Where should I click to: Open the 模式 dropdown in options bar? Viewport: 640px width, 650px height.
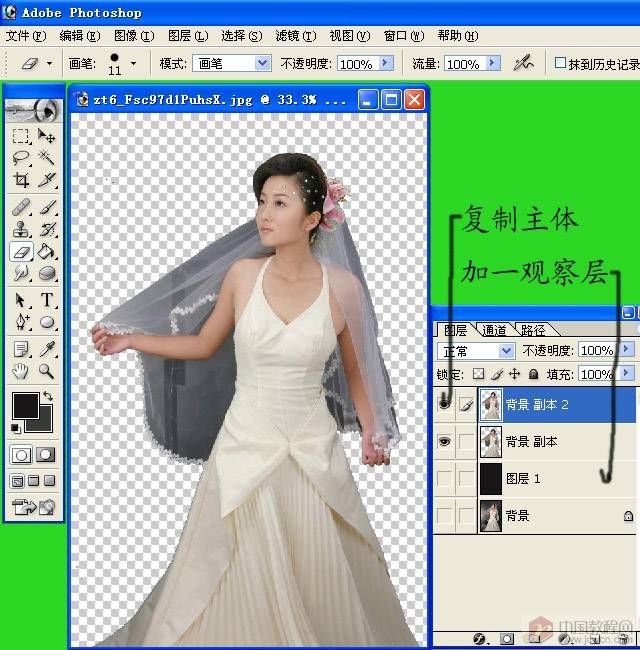pyautogui.click(x=263, y=63)
